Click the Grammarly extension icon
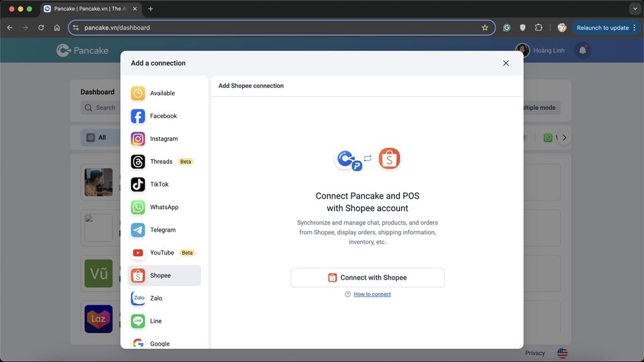This screenshot has width=644, height=362. tap(506, 28)
